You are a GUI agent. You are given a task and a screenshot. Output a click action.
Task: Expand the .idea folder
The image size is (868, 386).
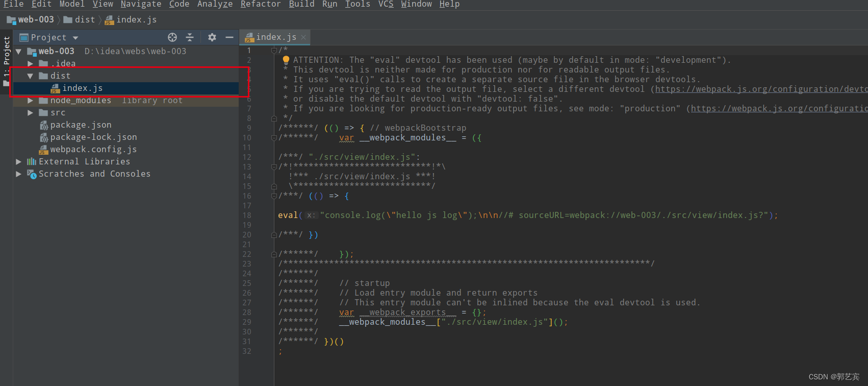pos(30,64)
